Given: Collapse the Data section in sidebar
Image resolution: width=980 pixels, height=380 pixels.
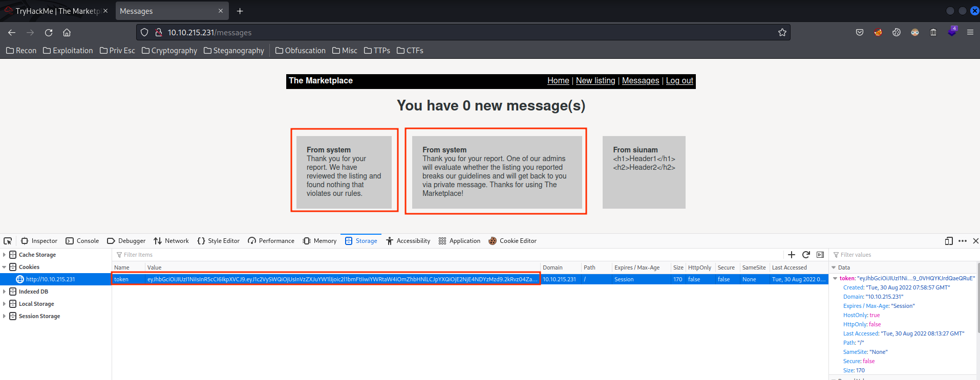Looking at the screenshot, I should (834, 267).
